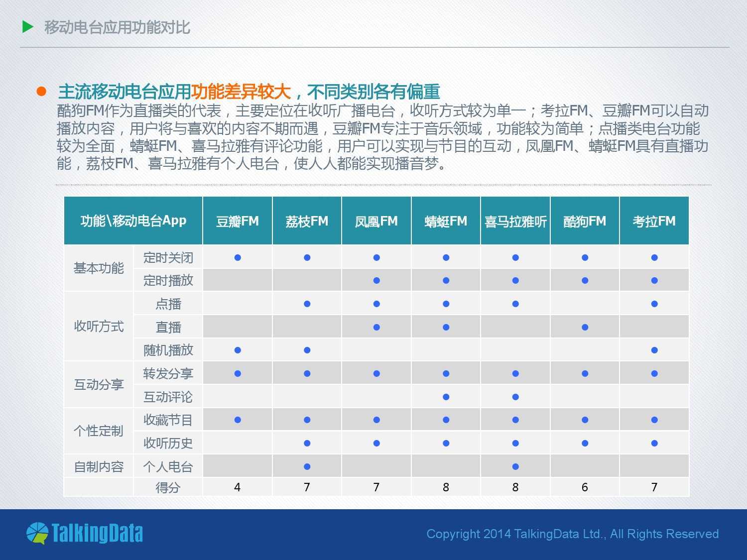The image size is (747, 560).
Task: Click the 喜马拉雅听 个人电台 dot
Action: click(x=515, y=466)
